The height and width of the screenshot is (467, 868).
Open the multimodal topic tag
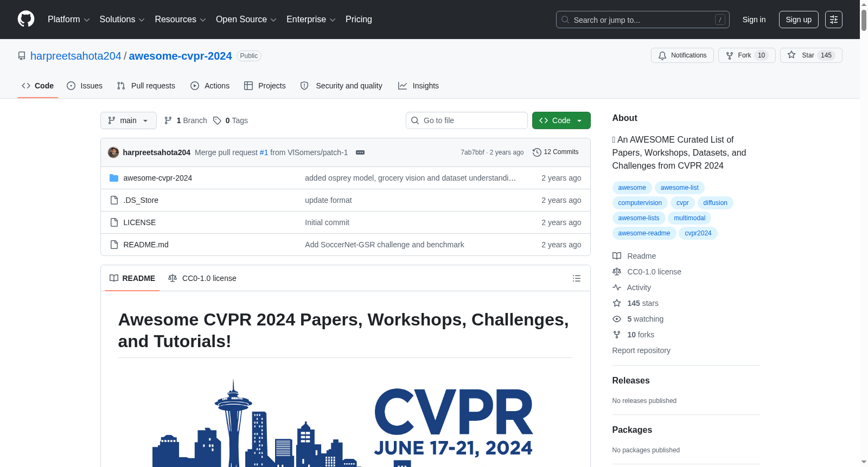click(x=690, y=218)
